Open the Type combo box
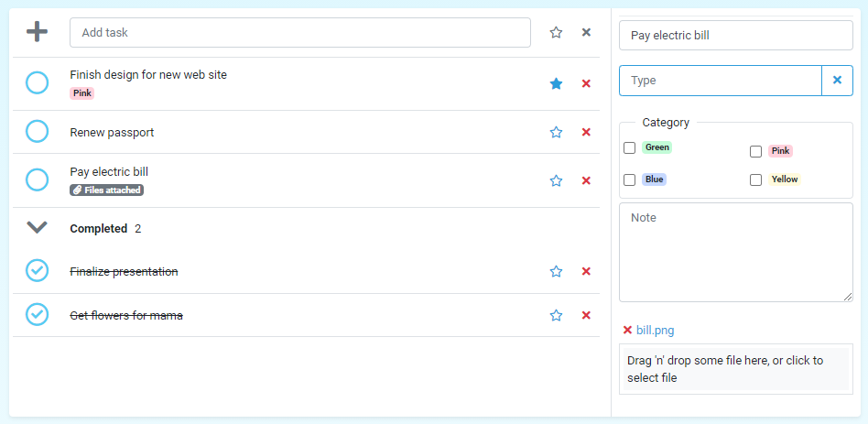The width and height of the screenshot is (868, 424). pyautogui.click(x=721, y=81)
